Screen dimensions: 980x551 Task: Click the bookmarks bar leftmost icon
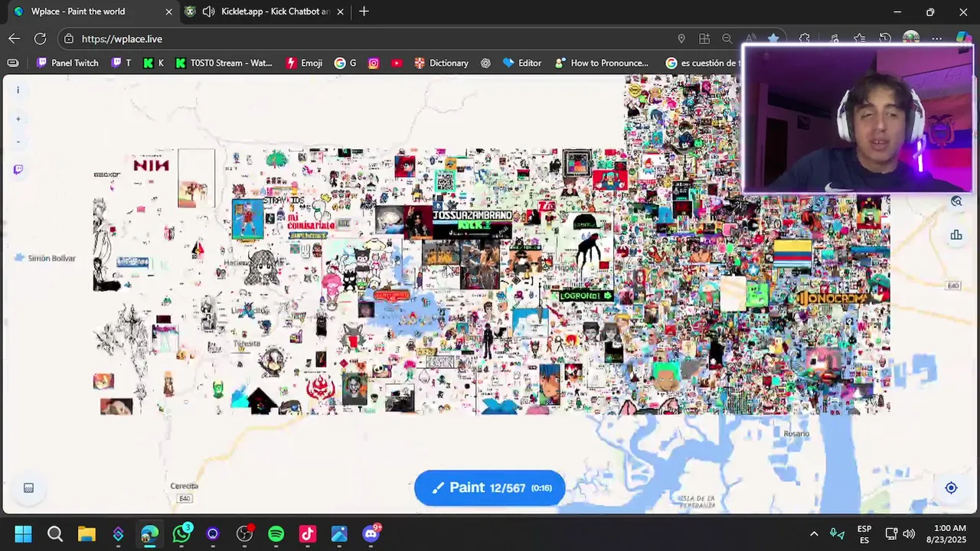pyautogui.click(x=13, y=63)
